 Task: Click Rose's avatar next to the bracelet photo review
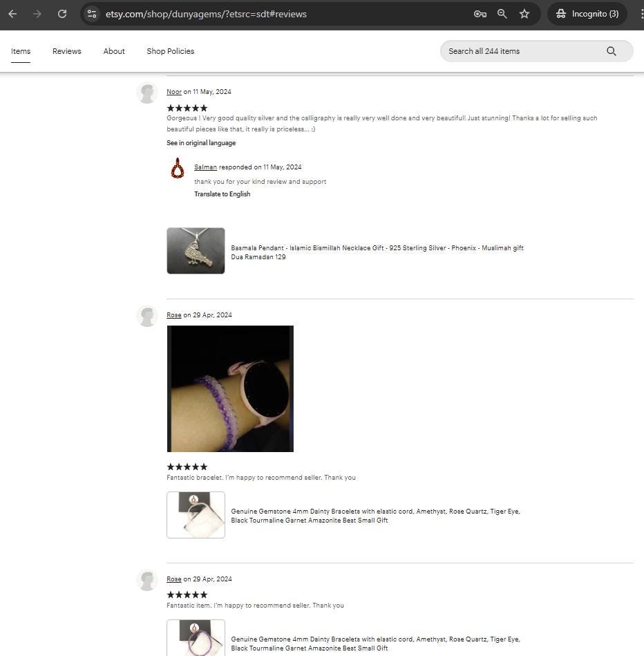147,316
